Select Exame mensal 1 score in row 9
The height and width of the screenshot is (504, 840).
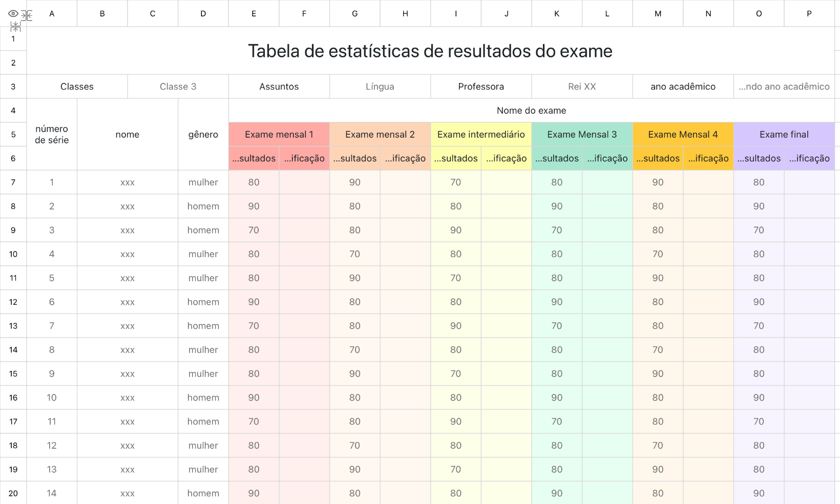click(x=254, y=230)
